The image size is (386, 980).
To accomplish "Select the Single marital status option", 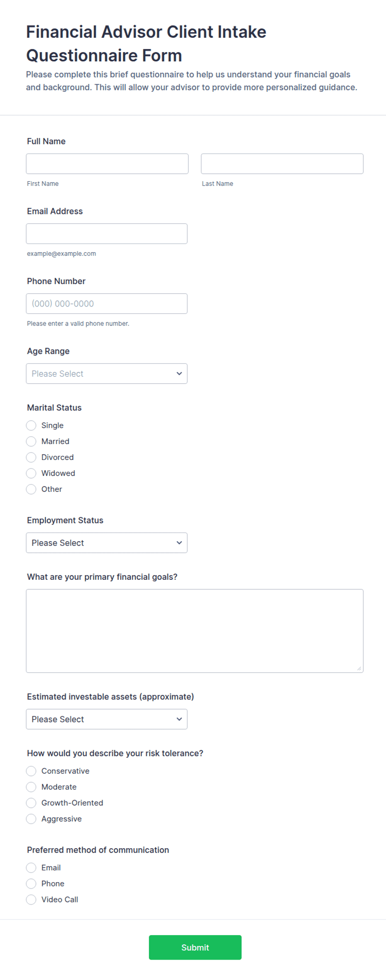I will [31, 426].
